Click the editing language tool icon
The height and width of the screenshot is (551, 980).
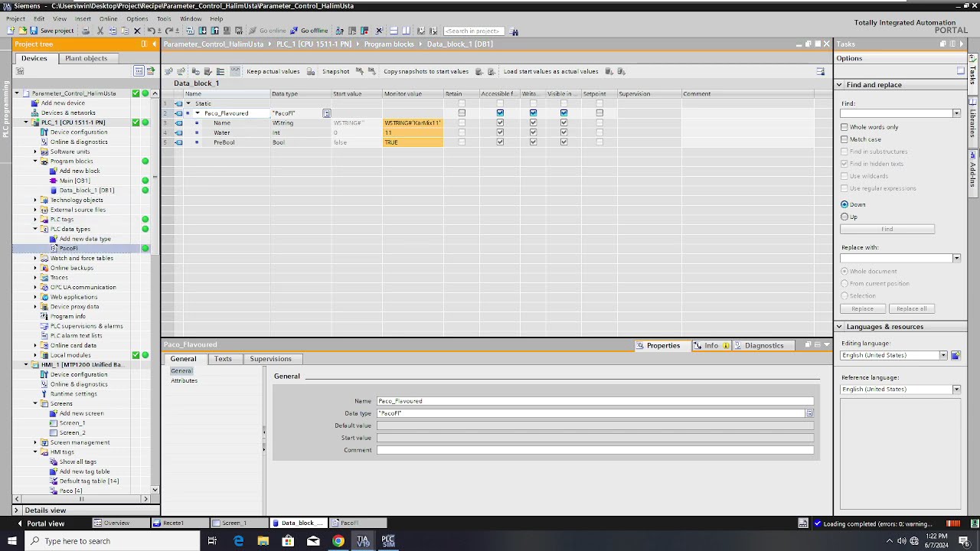tap(955, 355)
